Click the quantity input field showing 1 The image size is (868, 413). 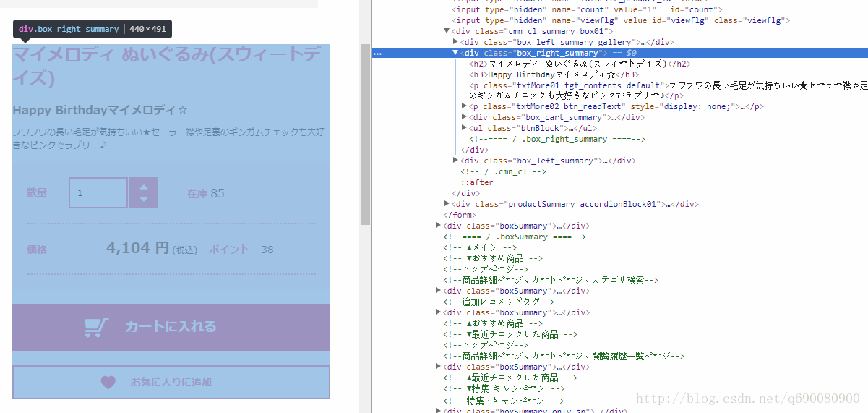[98, 193]
